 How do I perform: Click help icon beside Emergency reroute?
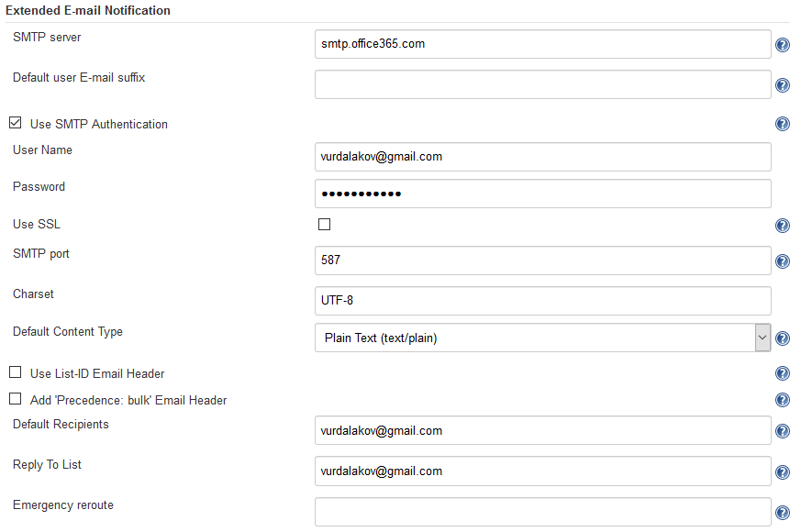click(x=782, y=512)
